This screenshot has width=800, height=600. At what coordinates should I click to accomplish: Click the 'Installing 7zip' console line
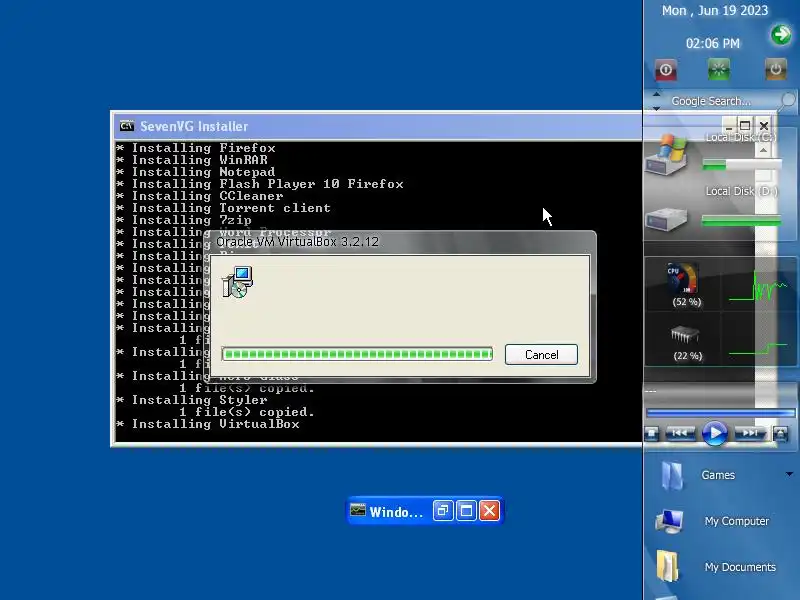click(184, 220)
